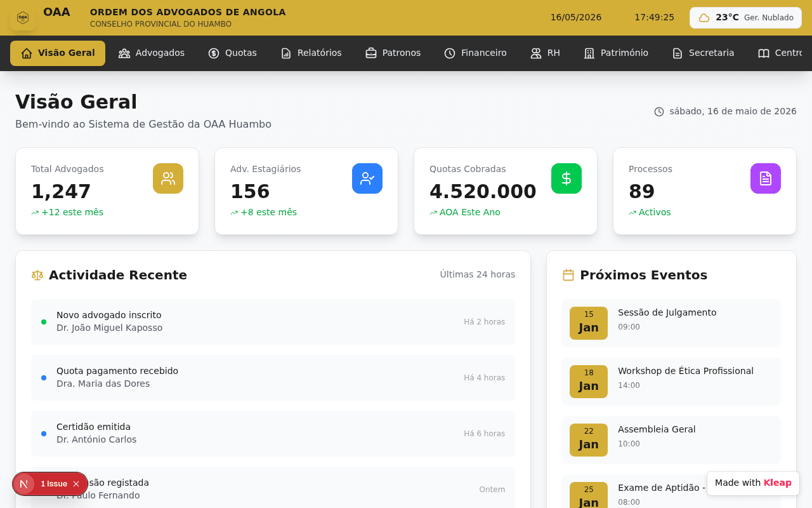Select the Assembleia Geral event
The image size is (812, 508).
click(671, 440)
